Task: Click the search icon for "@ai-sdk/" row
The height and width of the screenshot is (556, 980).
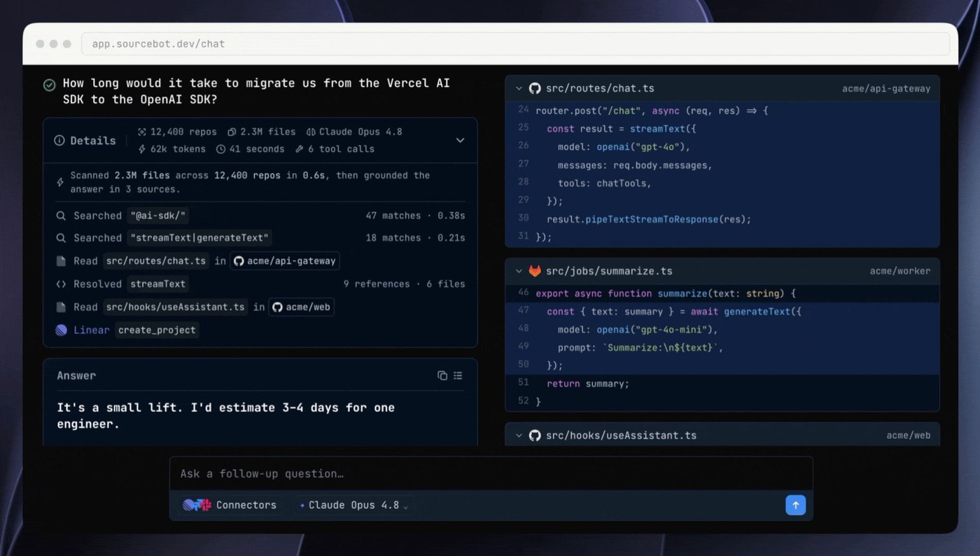Action: pos(61,216)
